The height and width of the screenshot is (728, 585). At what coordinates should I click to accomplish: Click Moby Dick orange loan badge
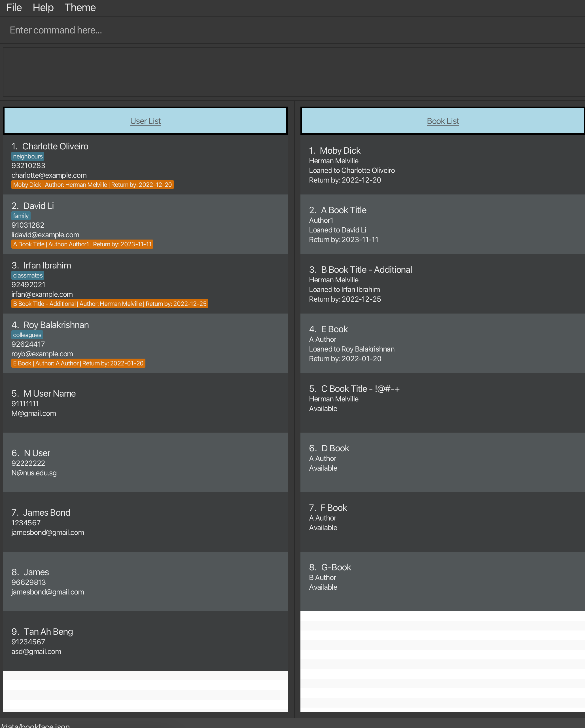[92, 185]
